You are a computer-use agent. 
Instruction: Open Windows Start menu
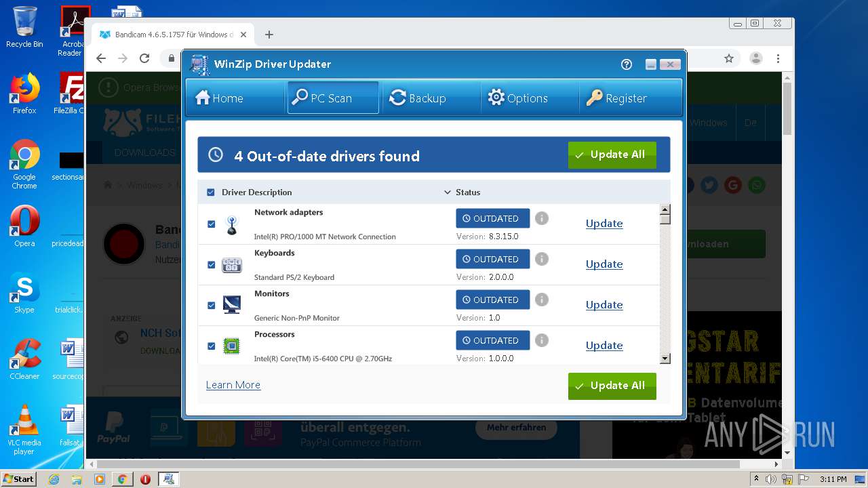18,479
